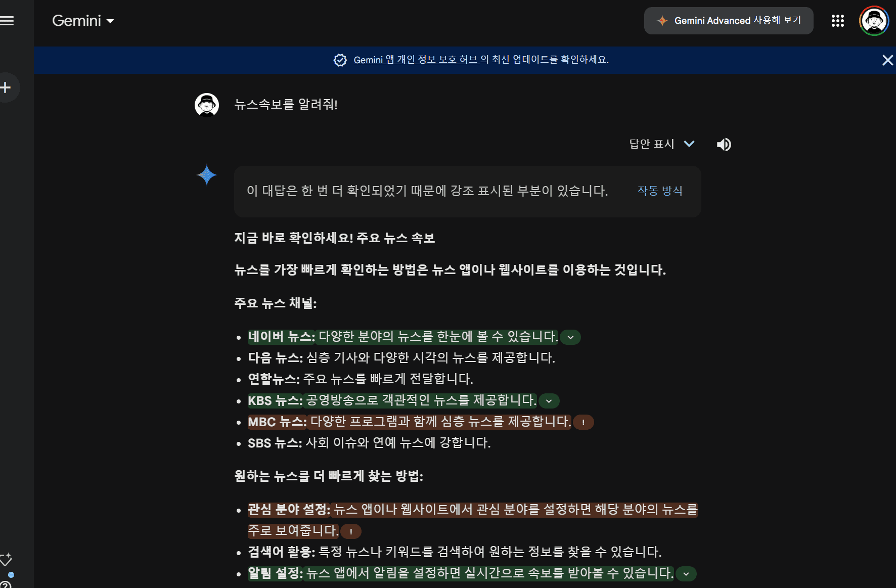Click the 네이버 뉴스 highlighted statement

tap(403, 337)
